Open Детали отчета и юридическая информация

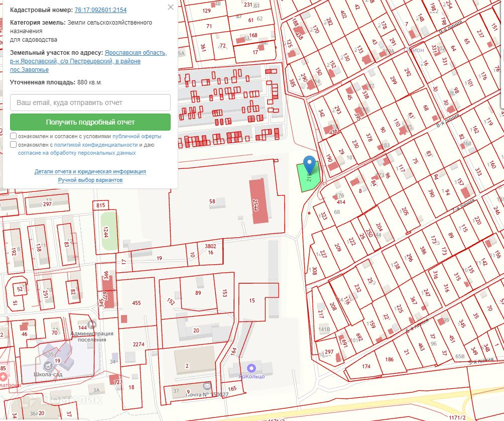click(x=90, y=171)
